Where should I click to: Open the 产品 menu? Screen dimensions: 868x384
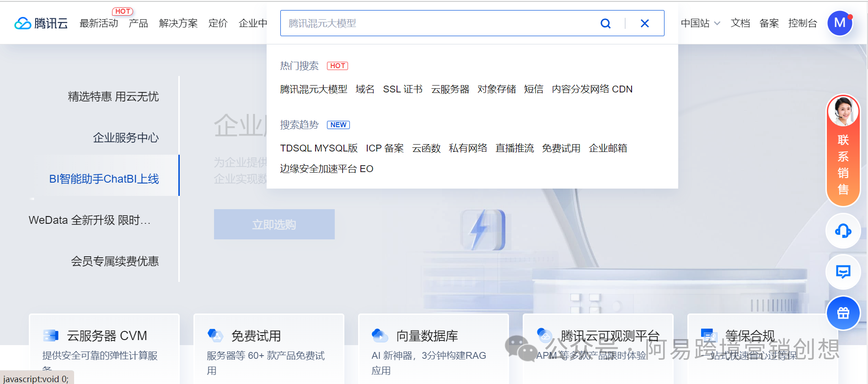(x=138, y=23)
